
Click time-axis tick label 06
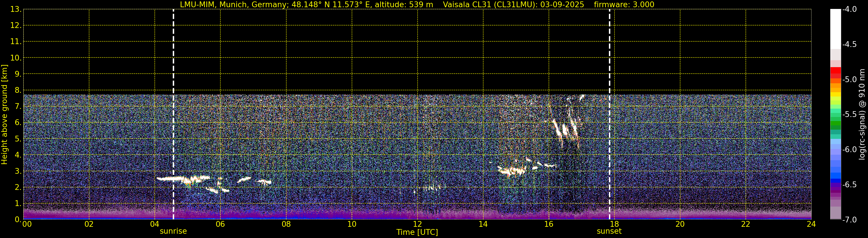point(220,224)
